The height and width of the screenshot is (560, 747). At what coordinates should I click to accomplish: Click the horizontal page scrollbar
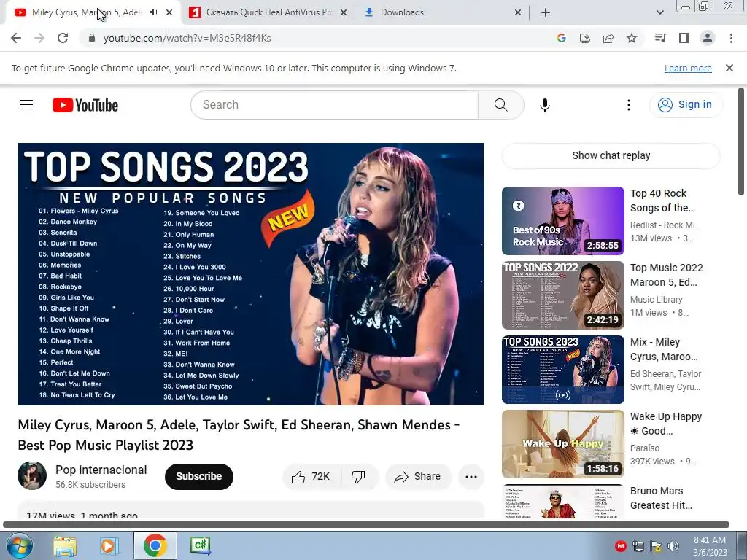point(366,525)
